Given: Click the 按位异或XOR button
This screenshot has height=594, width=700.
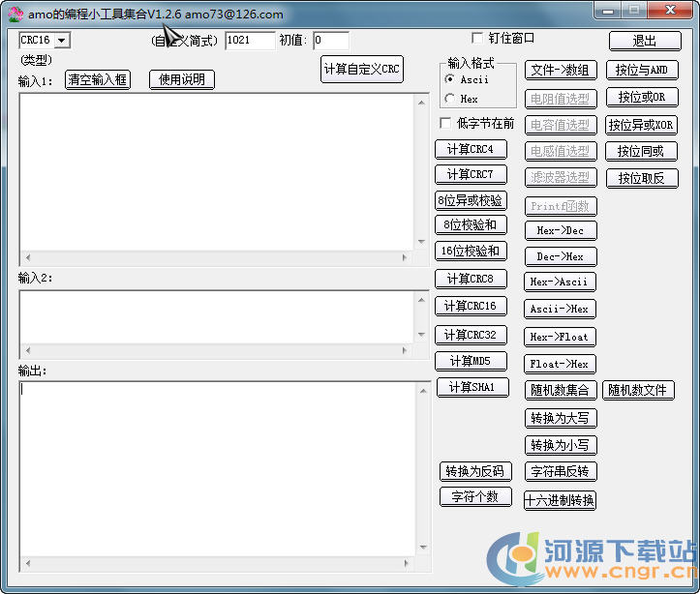Looking at the screenshot, I should 641,125.
